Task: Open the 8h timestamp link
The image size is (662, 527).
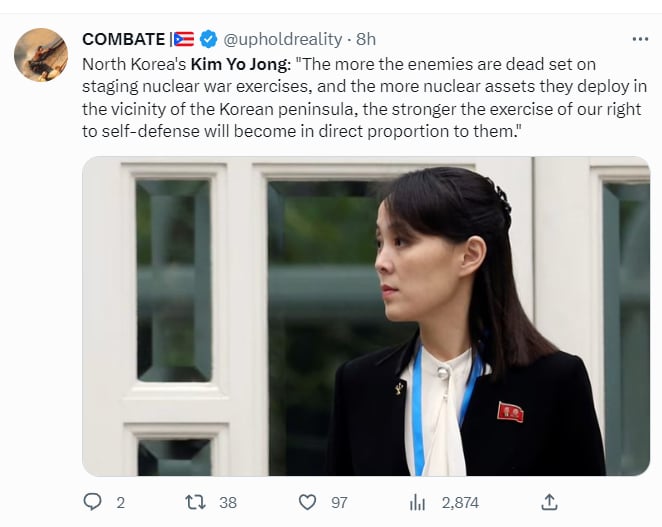Action: [366, 39]
